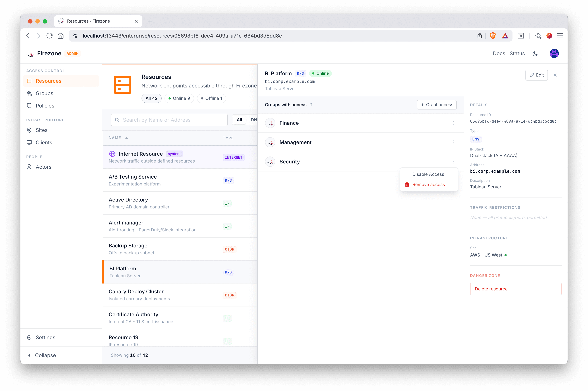Viewport: 588px width, 391px height.
Task: Filter resources by Offline 1
Action: pos(211,98)
